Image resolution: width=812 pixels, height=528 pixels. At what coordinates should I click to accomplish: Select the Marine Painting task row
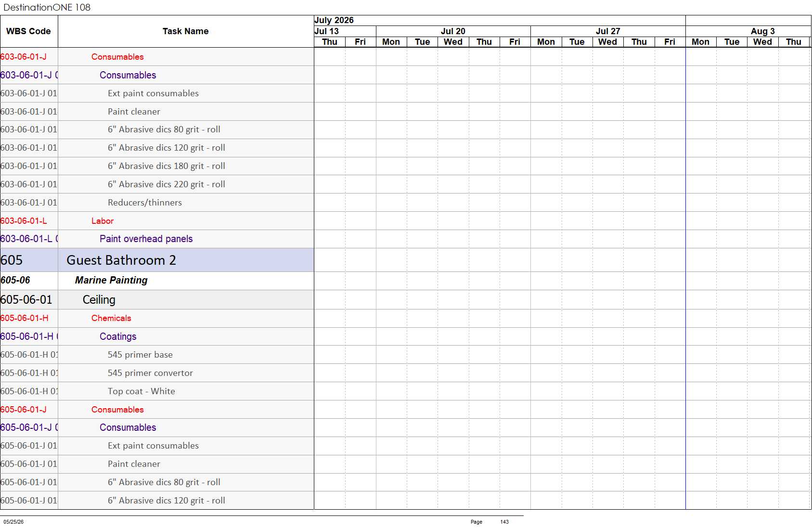click(x=157, y=280)
